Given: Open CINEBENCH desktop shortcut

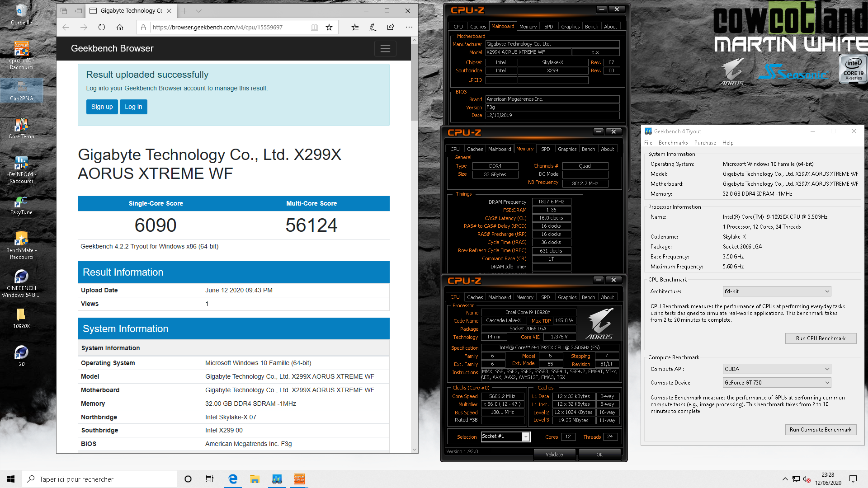Looking at the screenshot, I should coord(21,284).
